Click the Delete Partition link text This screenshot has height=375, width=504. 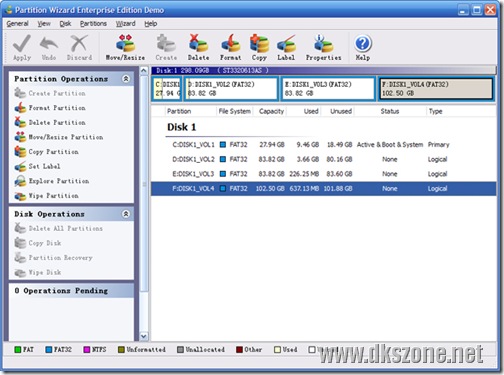pos(57,123)
